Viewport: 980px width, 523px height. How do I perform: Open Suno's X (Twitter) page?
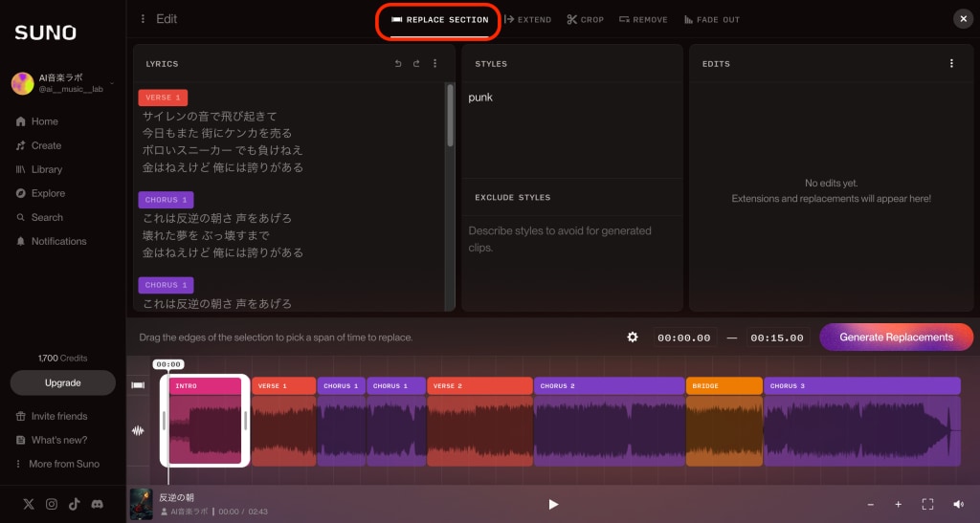pos(29,504)
